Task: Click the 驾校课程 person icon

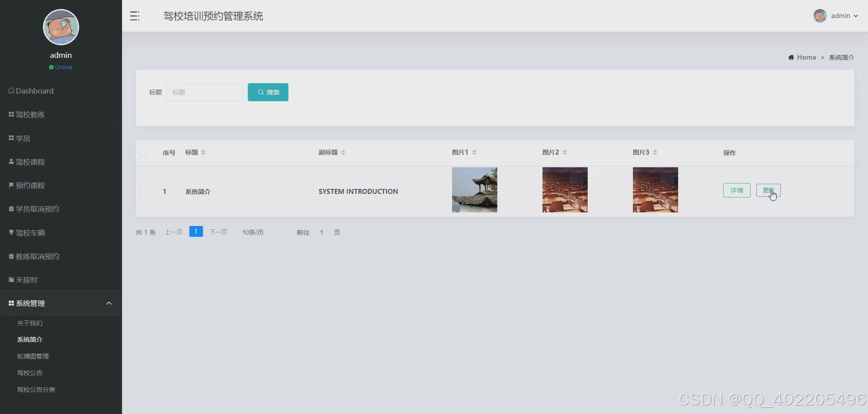Action: point(11,161)
